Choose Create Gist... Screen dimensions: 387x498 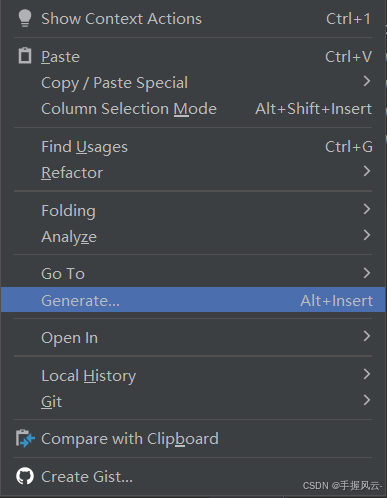tap(193, 476)
